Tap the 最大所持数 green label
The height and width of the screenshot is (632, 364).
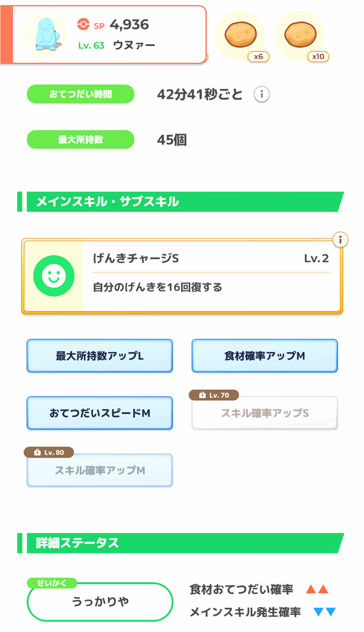coord(80,139)
